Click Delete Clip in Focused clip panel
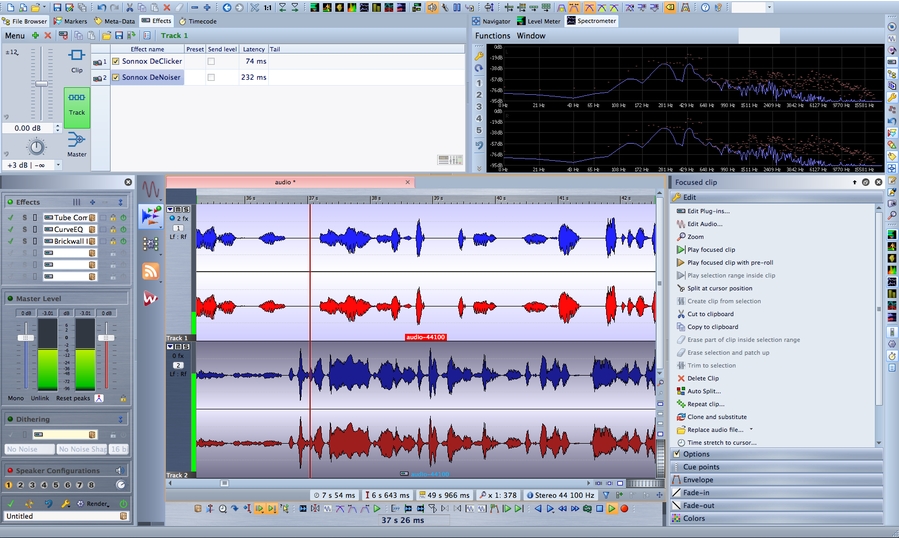Screen dimensions: 899x538 [703, 379]
